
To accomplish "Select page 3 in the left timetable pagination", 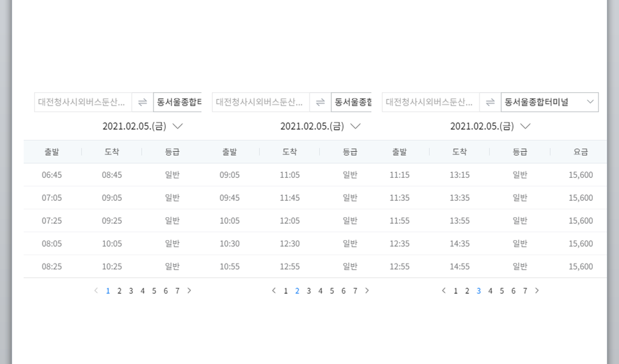I will click(131, 291).
